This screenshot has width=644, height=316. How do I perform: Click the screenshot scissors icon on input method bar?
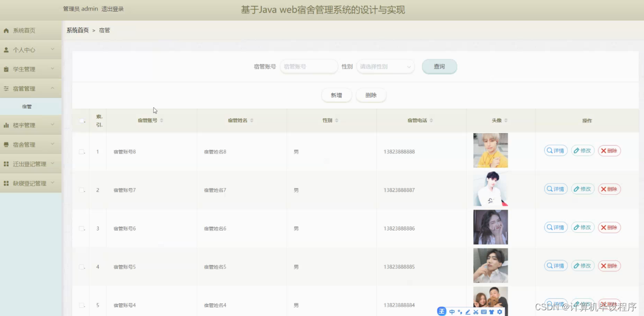point(475,311)
